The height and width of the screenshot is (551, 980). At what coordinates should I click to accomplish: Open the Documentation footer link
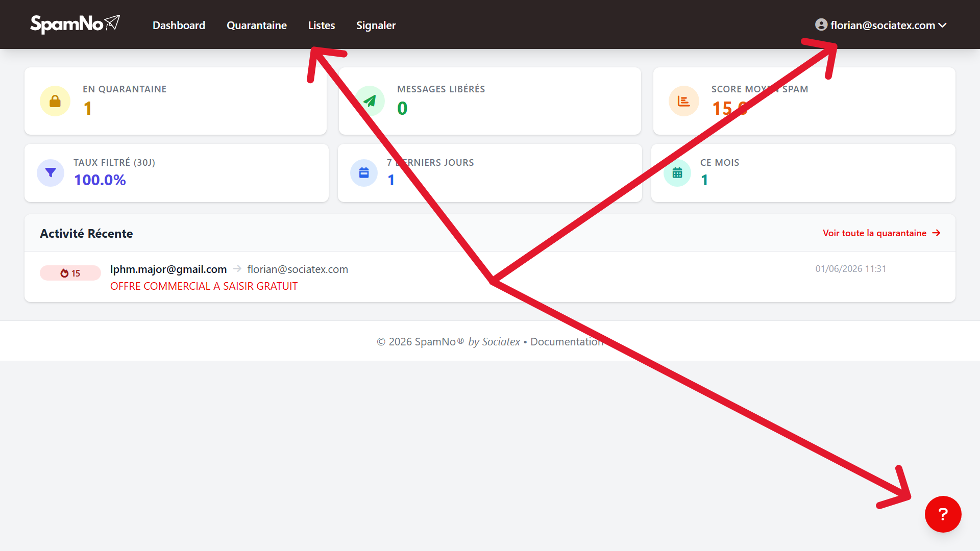[567, 342]
